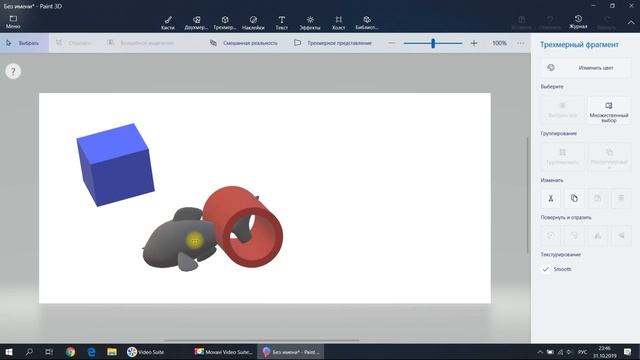The width and height of the screenshot is (640, 360).
Task: Open the question mark help button
Action: point(13,71)
